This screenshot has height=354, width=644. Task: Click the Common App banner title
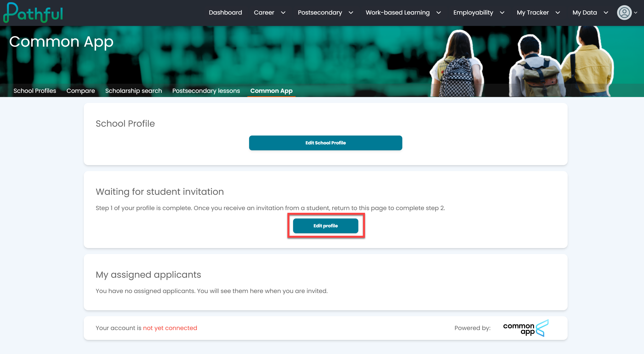pos(61,42)
